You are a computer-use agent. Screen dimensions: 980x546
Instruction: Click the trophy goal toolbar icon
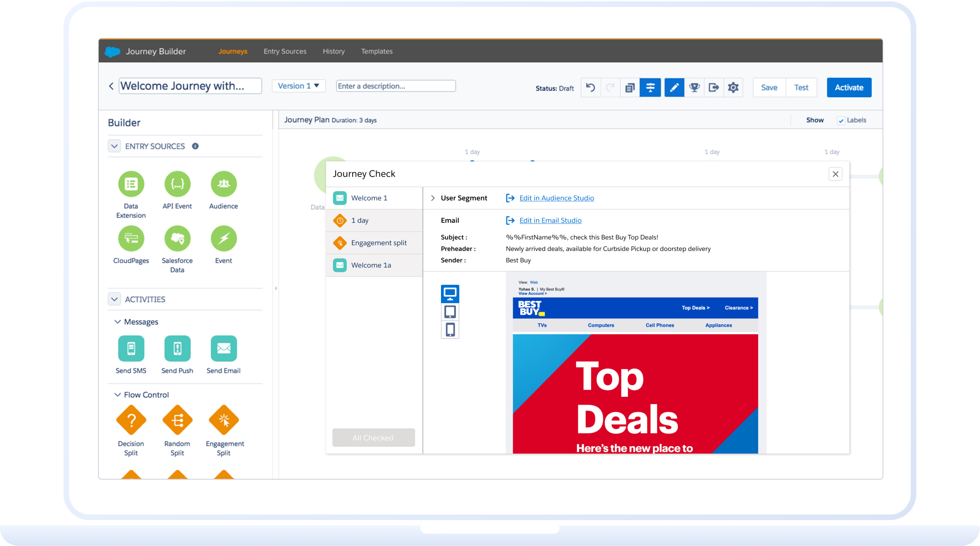(x=694, y=87)
